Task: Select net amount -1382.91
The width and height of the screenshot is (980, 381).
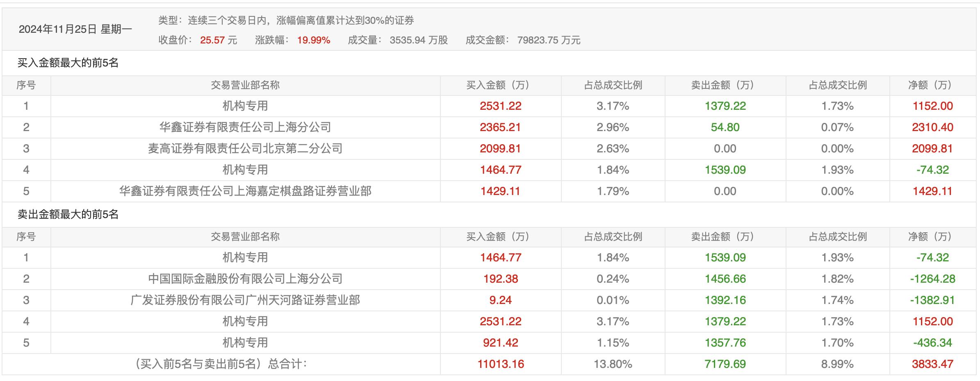Action: pyautogui.click(x=932, y=300)
